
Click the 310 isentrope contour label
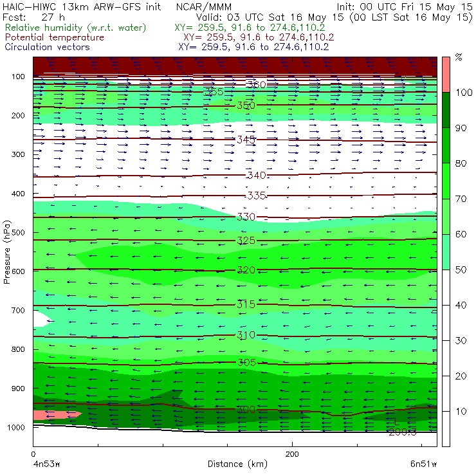tap(246, 335)
